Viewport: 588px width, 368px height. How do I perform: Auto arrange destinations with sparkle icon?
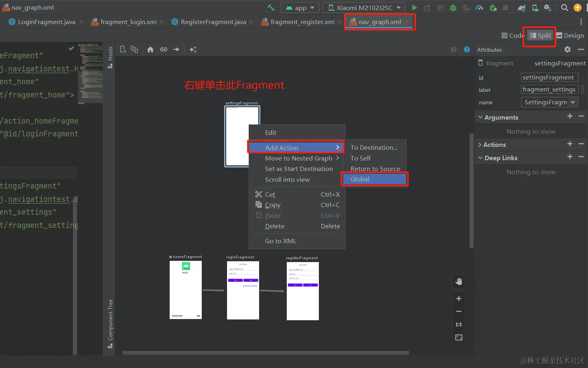pos(193,49)
